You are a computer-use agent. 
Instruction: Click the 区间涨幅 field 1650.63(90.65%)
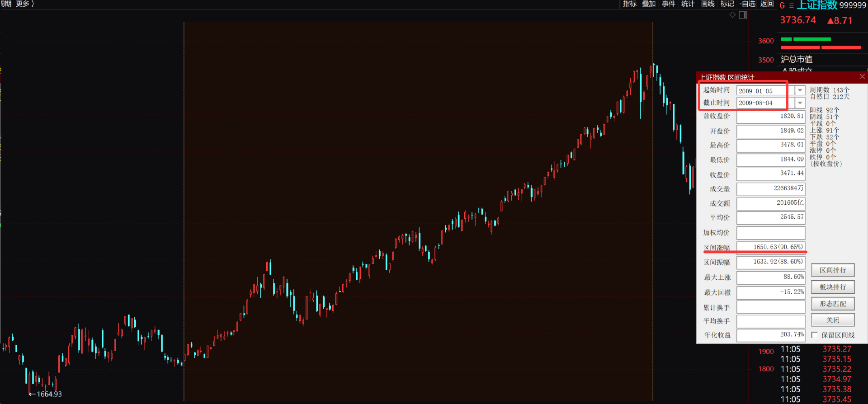(x=771, y=247)
